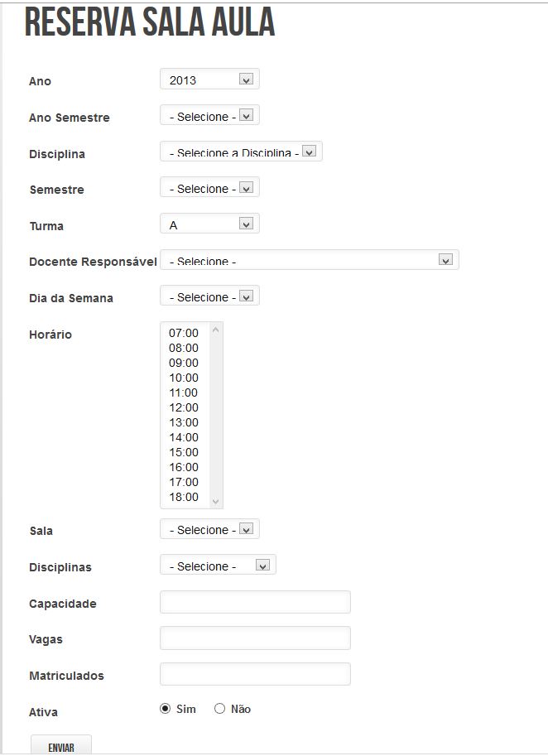
Task: Click the Enviar submit button
Action: 61,747
